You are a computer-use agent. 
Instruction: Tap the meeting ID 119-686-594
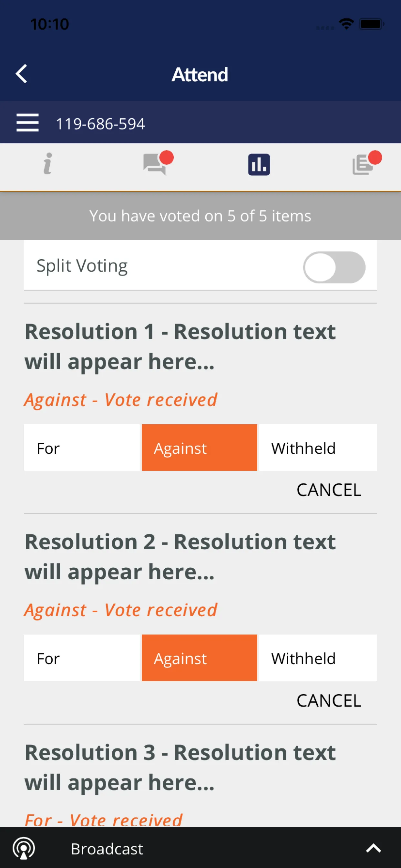(100, 124)
